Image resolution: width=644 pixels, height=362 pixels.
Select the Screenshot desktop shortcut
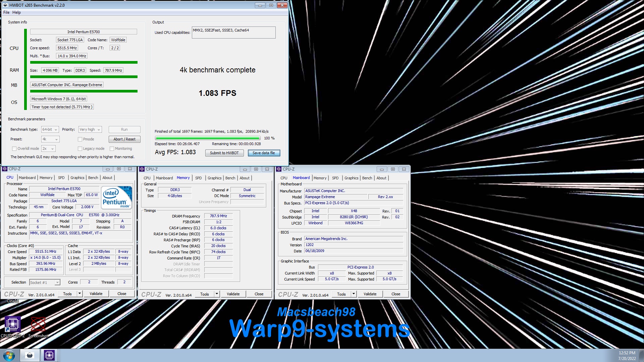38,327
